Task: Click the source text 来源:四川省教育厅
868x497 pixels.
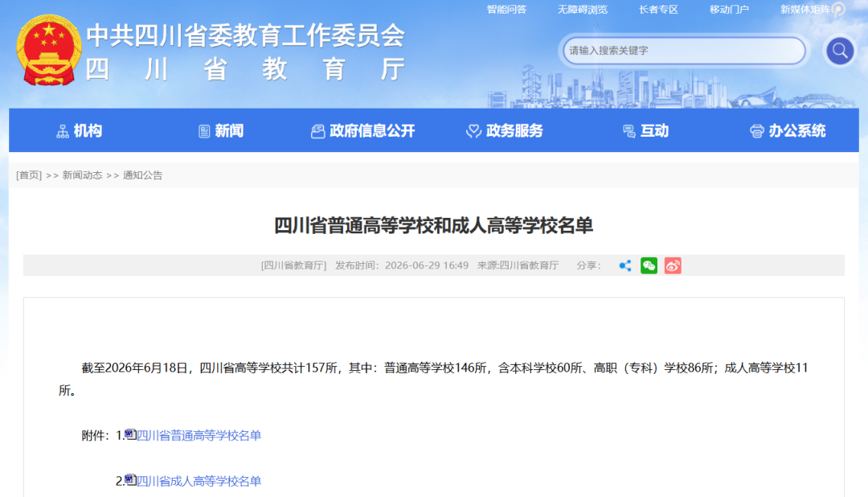Action: (x=518, y=265)
